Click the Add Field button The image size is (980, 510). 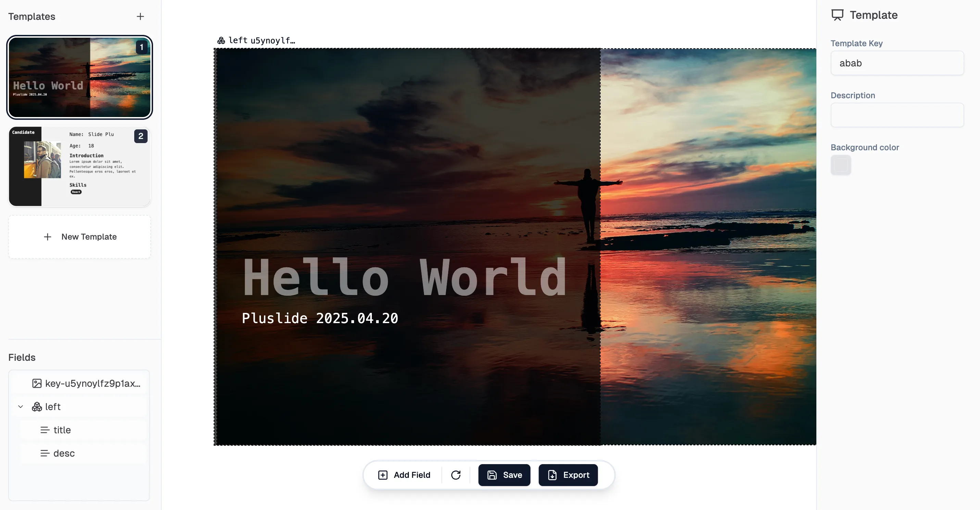click(x=404, y=475)
